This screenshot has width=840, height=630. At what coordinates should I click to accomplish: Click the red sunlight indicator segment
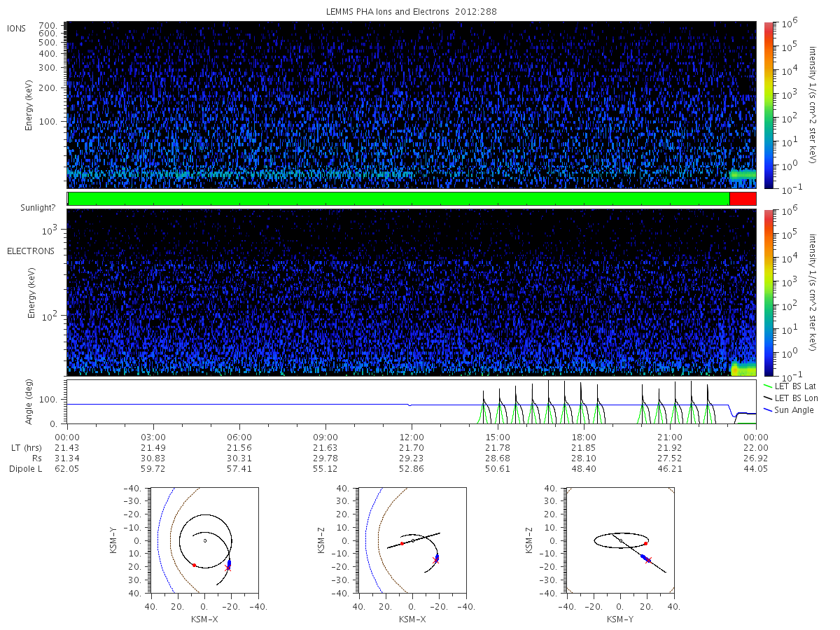tap(743, 199)
